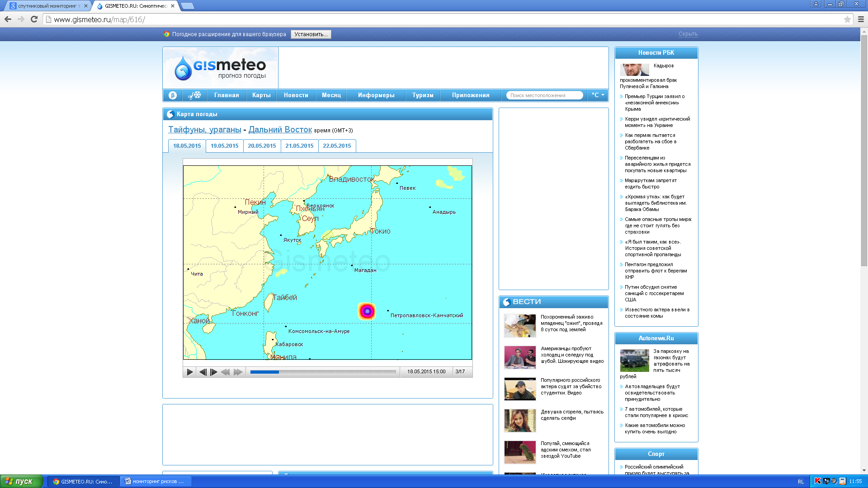Switch to the спутниковый мониторинг browser tab
868x488 pixels.
click(x=47, y=6)
